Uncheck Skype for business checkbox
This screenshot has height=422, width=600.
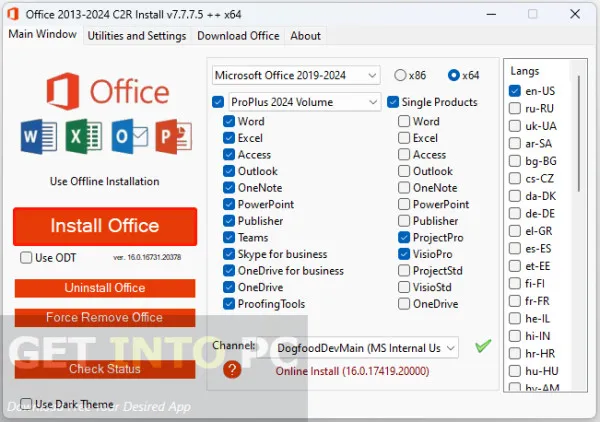[x=229, y=254]
